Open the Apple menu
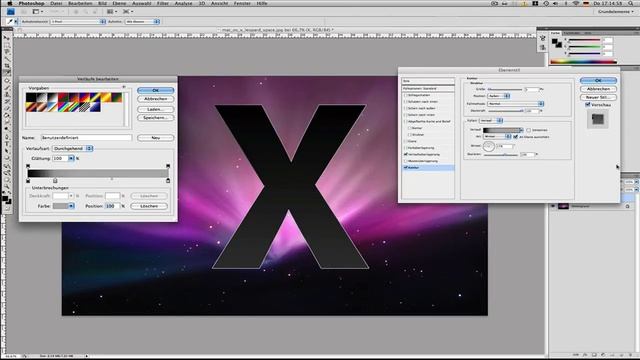The height and width of the screenshot is (360, 640). [9, 3]
